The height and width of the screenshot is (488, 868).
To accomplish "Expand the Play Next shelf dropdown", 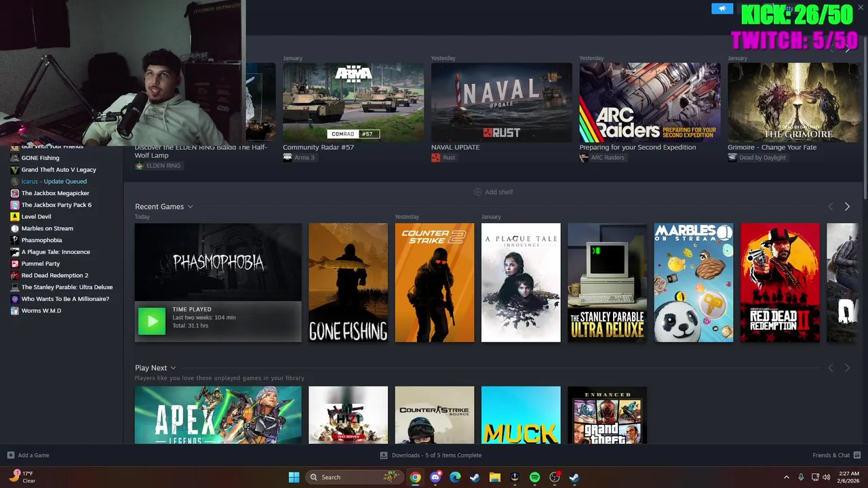I will point(174,368).
